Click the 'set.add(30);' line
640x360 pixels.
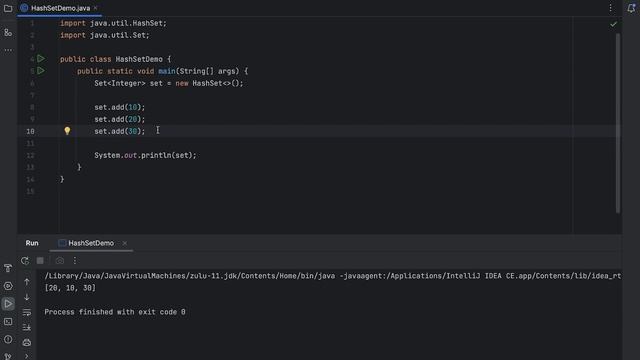(x=120, y=131)
